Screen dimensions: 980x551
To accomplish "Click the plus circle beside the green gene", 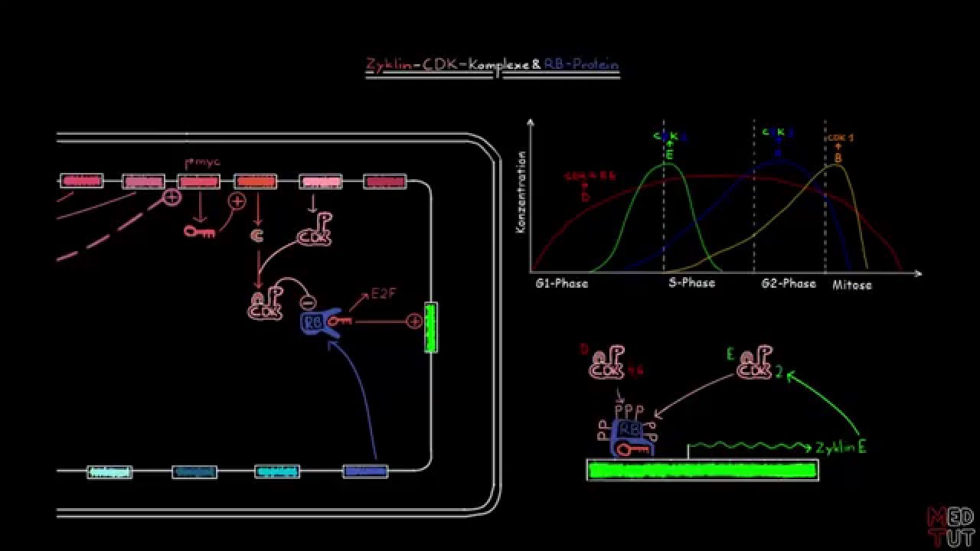I will [x=414, y=321].
